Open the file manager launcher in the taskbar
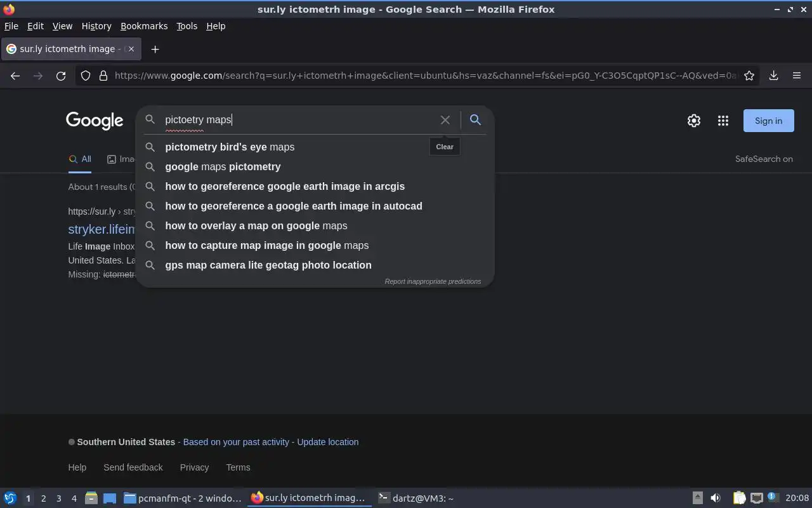 click(x=91, y=498)
